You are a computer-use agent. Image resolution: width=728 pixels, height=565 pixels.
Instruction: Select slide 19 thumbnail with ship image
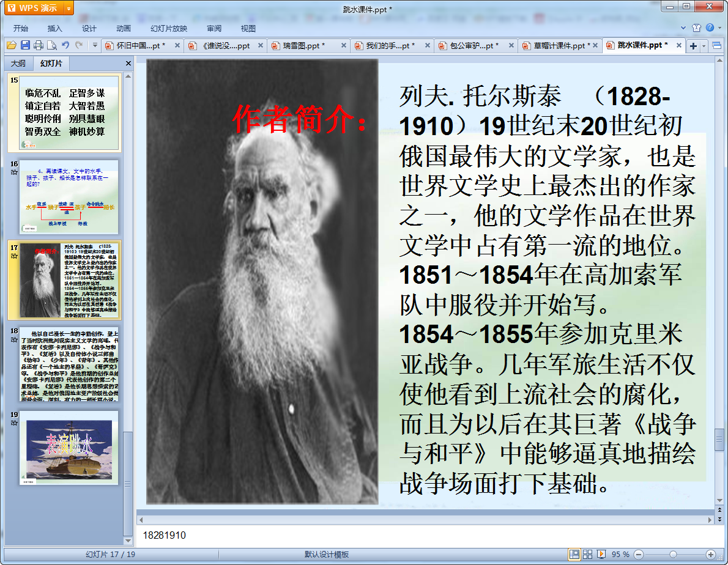pyautogui.click(x=69, y=448)
